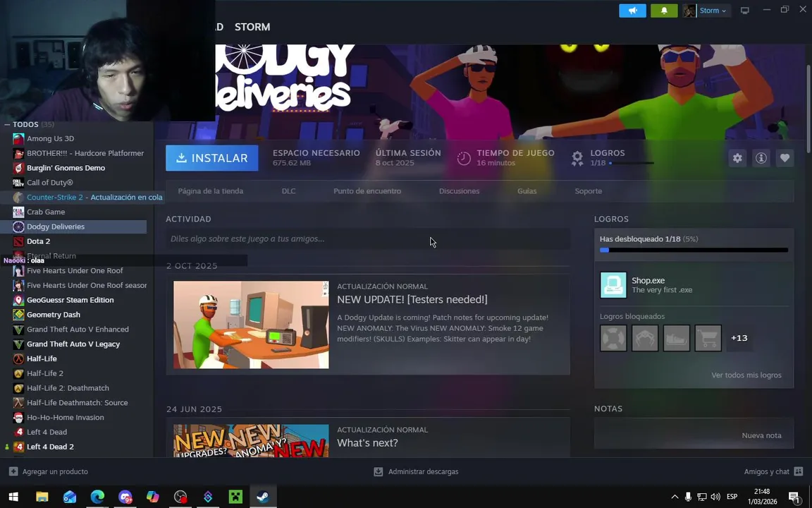Open Microsoft Edge from the taskbar
The image size is (812, 508).
coord(97,497)
